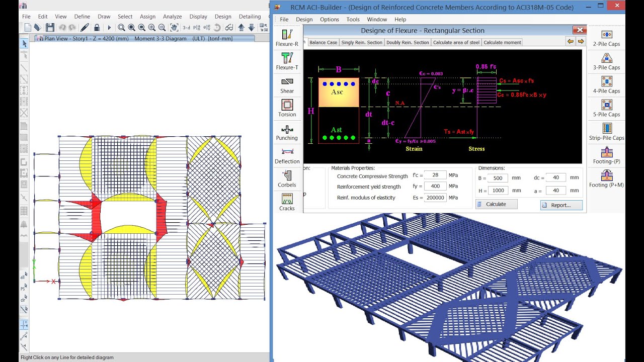
Task: Switch to 3-d view
Action: click(x=187, y=28)
